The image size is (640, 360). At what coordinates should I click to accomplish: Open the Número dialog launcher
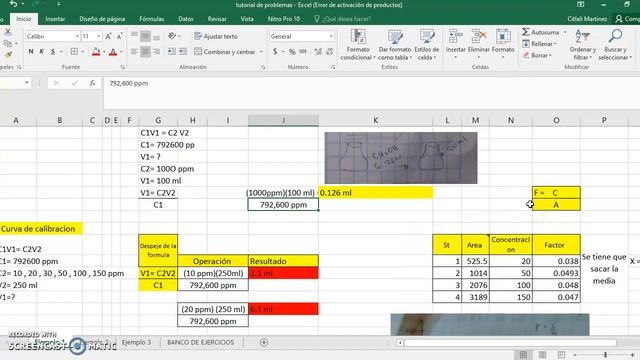pos(333,67)
